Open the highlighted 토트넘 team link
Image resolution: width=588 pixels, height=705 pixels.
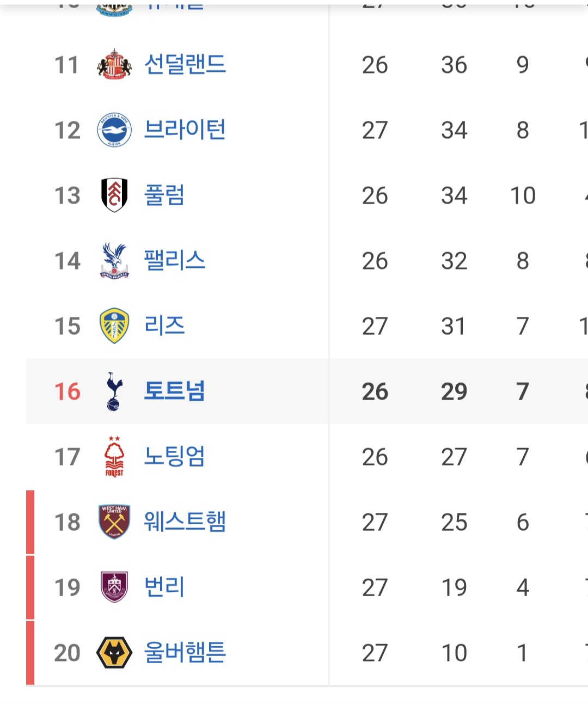click(174, 391)
